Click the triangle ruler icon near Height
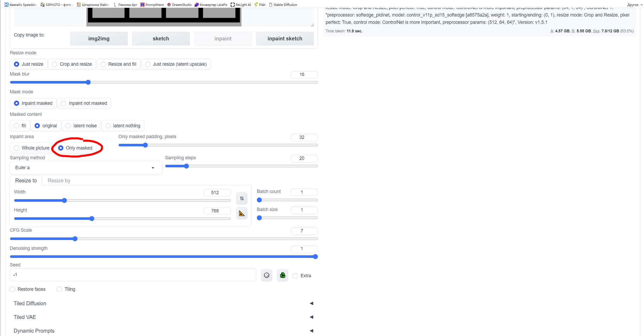This screenshot has width=644, height=336. click(241, 213)
